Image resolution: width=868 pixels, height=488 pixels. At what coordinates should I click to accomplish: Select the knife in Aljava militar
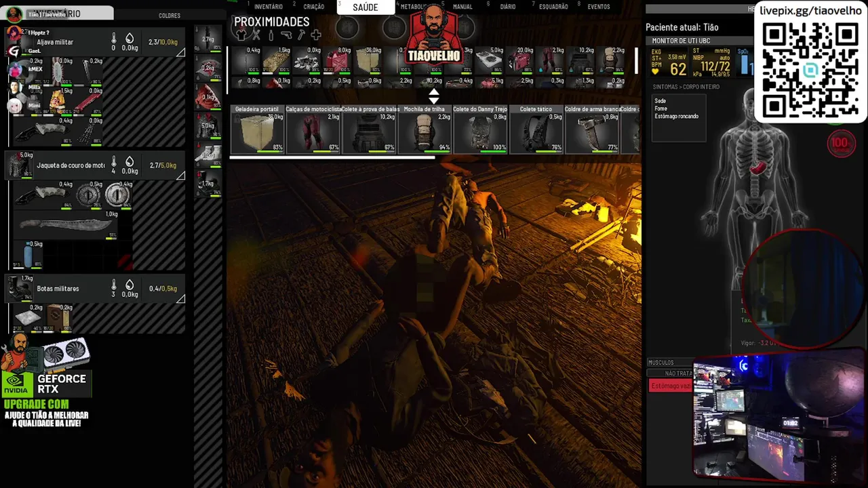click(43, 131)
